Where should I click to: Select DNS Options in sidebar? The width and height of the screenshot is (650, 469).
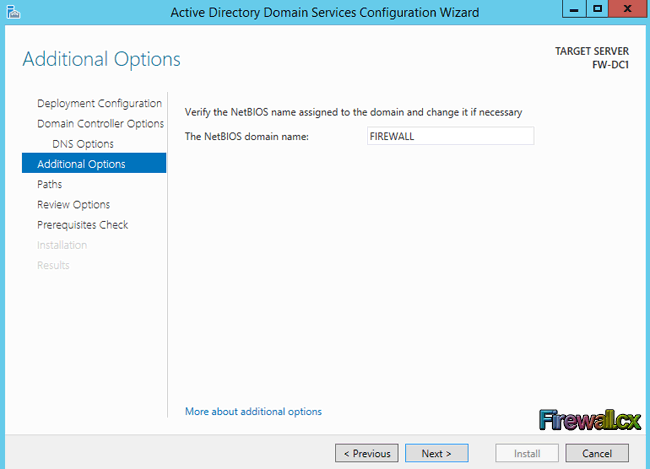pyautogui.click(x=83, y=144)
